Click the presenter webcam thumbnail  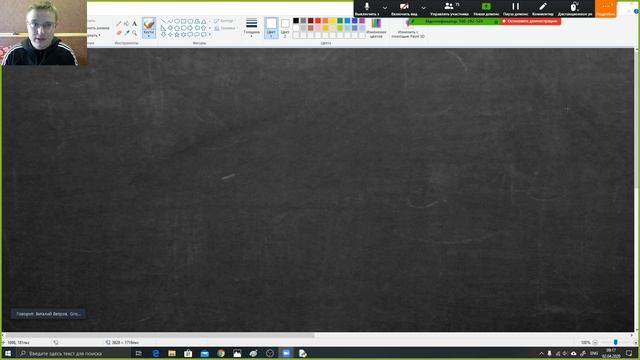(43, 33)
